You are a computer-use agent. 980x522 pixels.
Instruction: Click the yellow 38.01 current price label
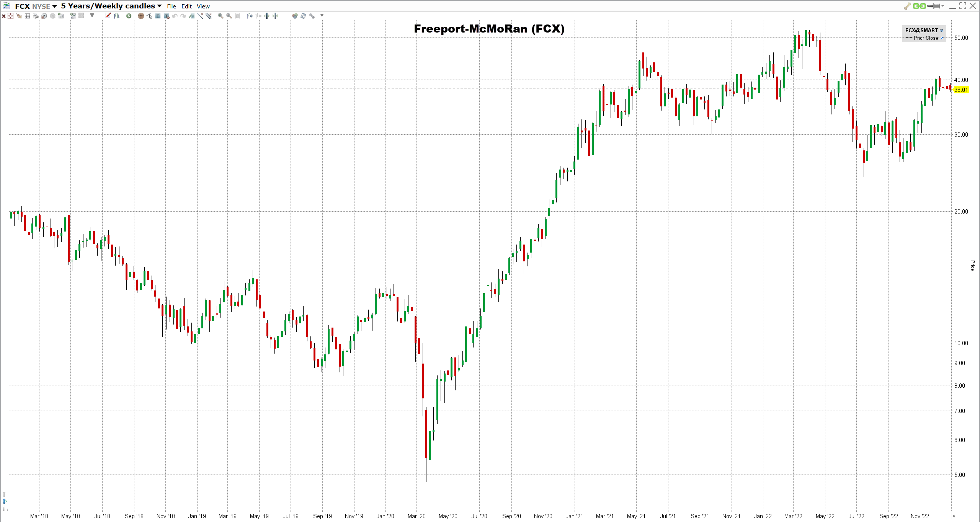click(x=960, y=90)
